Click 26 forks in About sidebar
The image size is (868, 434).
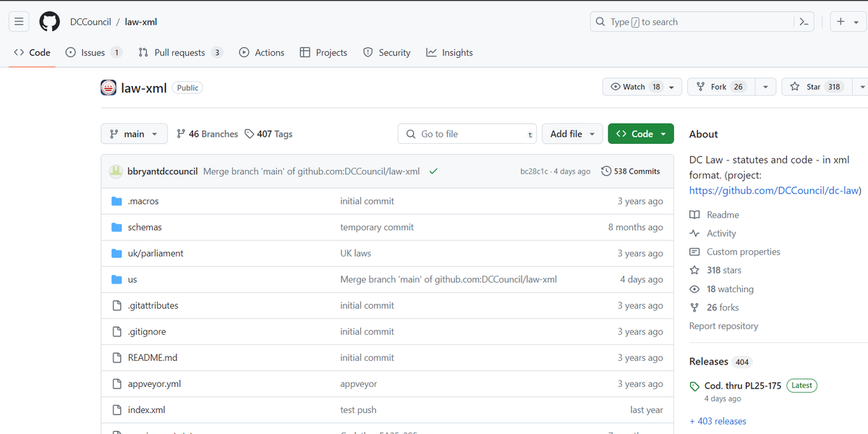714,307
